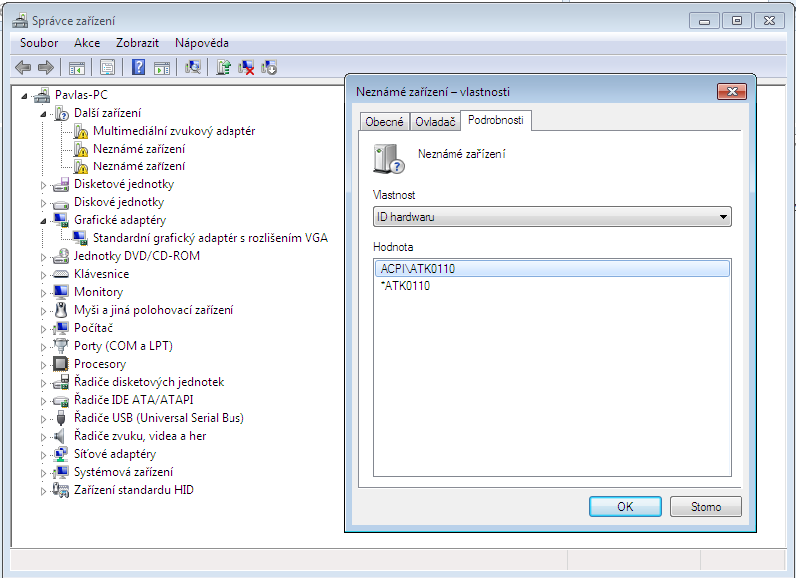Select Multimediální zvukový adaptér in tree
Image resolution: width=796 pixels, height=584 pixels.
coord(173,131)
